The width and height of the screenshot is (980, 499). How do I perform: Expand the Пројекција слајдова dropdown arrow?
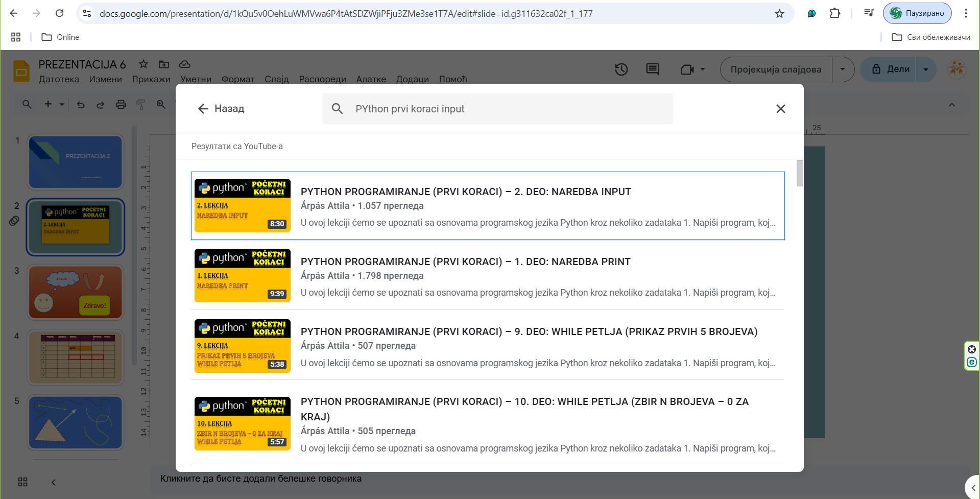tap(843, 69)
